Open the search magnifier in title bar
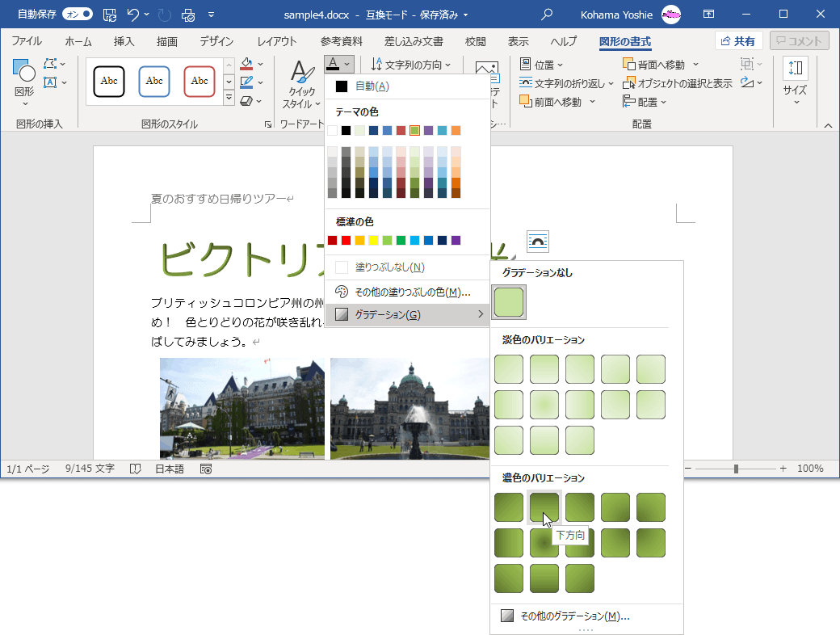 click(x=547, y=15)
